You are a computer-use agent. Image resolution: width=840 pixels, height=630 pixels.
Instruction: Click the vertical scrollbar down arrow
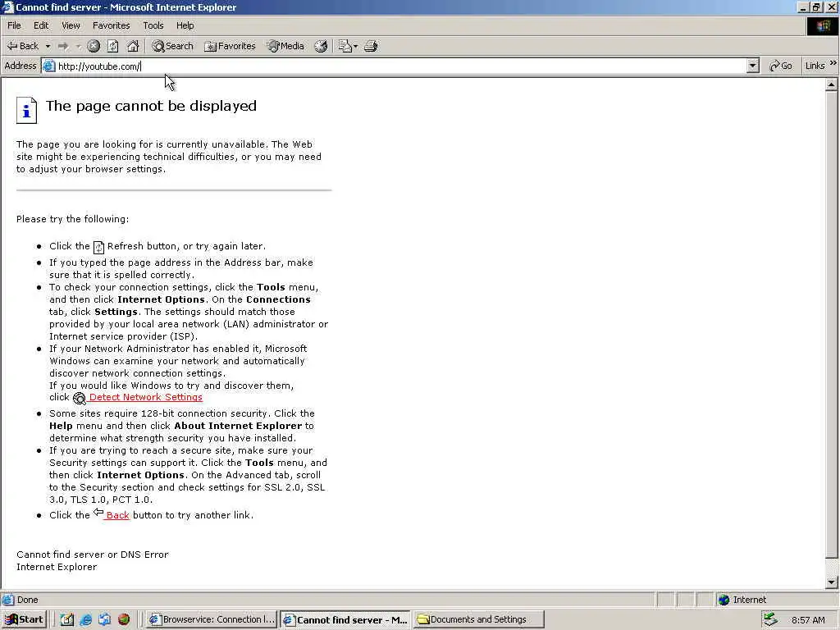point(831,582)
